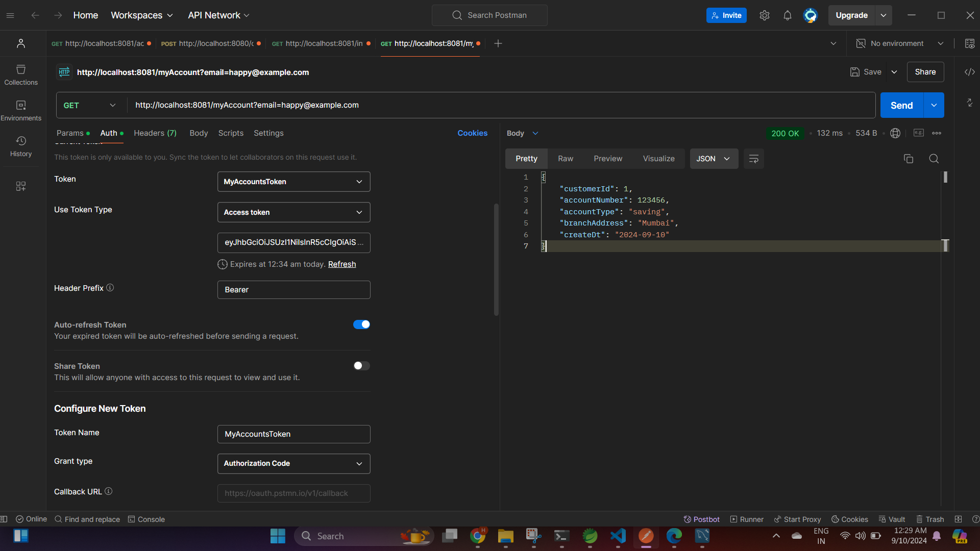The width and height of the screenshot is (980, 551).
Task: Open the Console from status bar
Action: (146, 519)
